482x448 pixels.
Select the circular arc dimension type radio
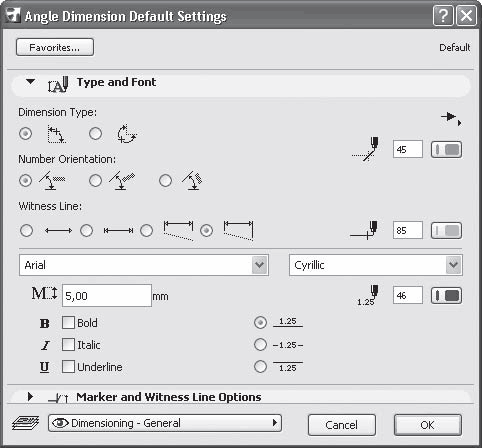click(x=96, y=134)
